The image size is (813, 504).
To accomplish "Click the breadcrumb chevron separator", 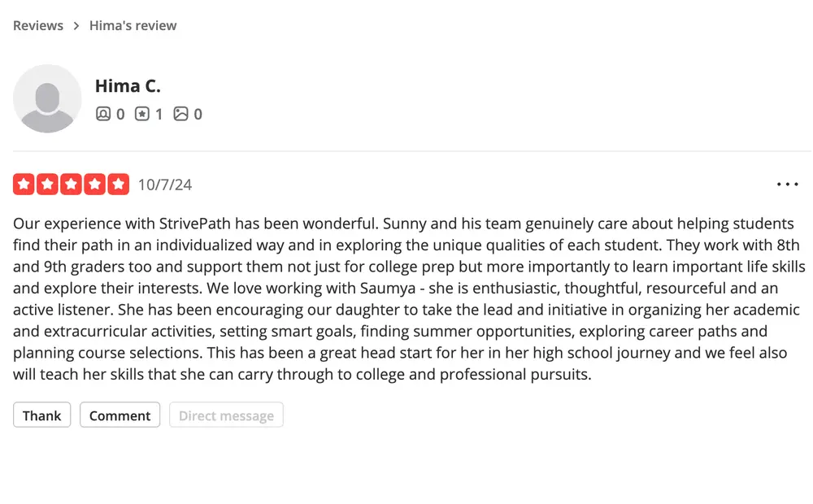I will (76, 25).
